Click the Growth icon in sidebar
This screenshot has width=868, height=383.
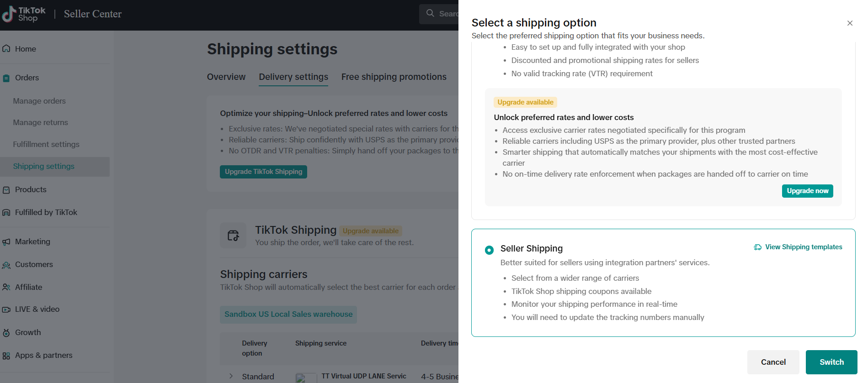point(6,333)
